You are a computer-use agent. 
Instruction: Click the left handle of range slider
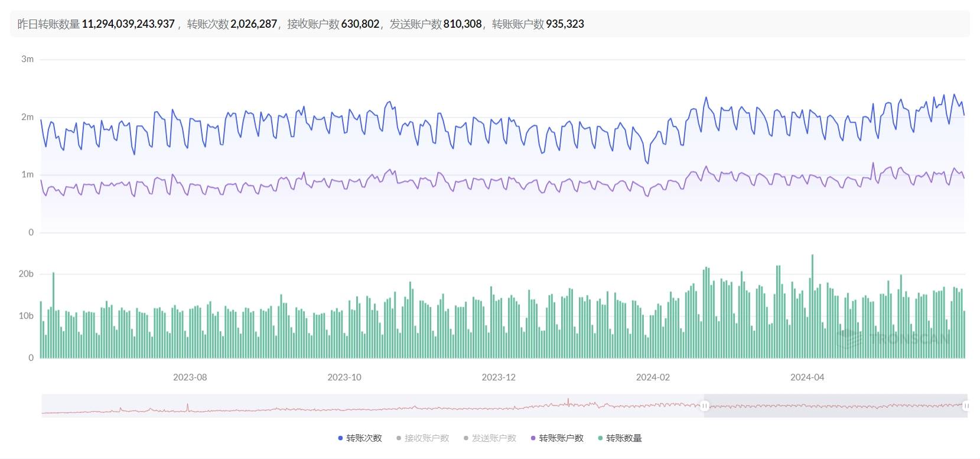[x=704, y=406]
